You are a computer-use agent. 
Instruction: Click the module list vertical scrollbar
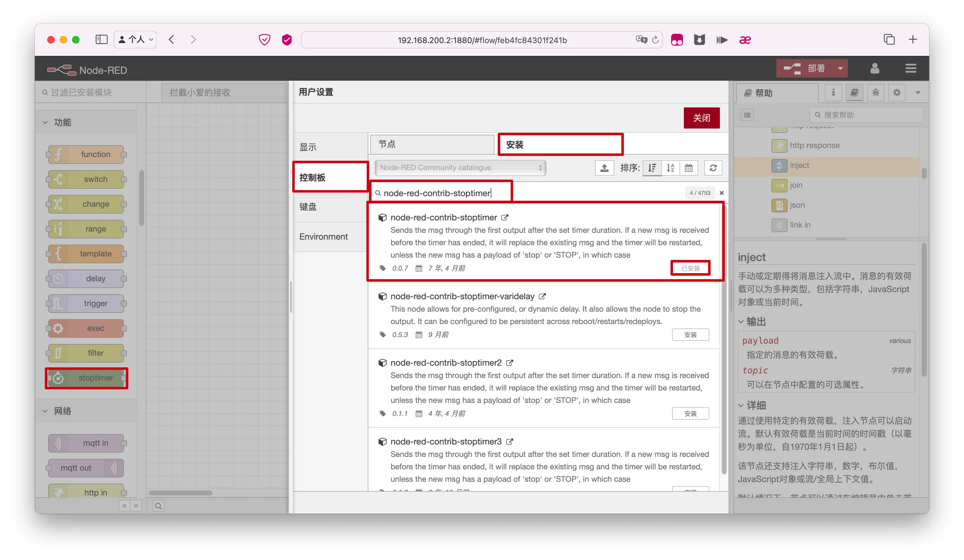click(x=724, y=340)
